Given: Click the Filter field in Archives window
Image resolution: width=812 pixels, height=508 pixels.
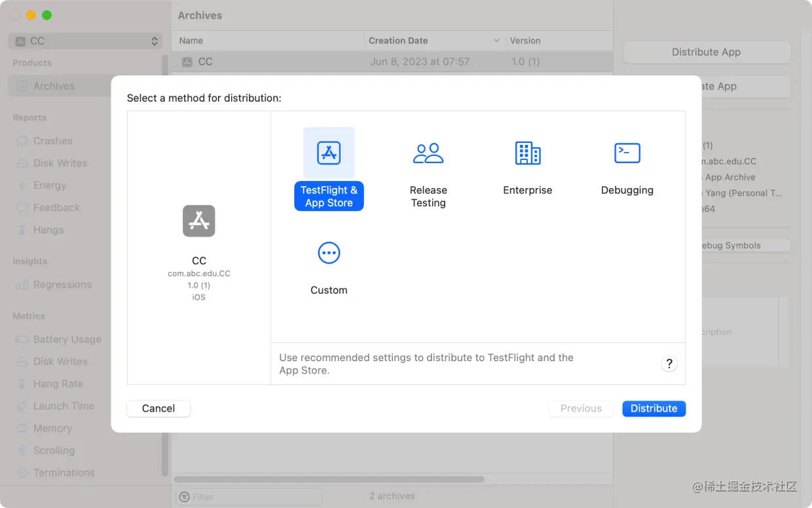Looking at the screenshot, I should pyautogui.click(x=249, y=497).
